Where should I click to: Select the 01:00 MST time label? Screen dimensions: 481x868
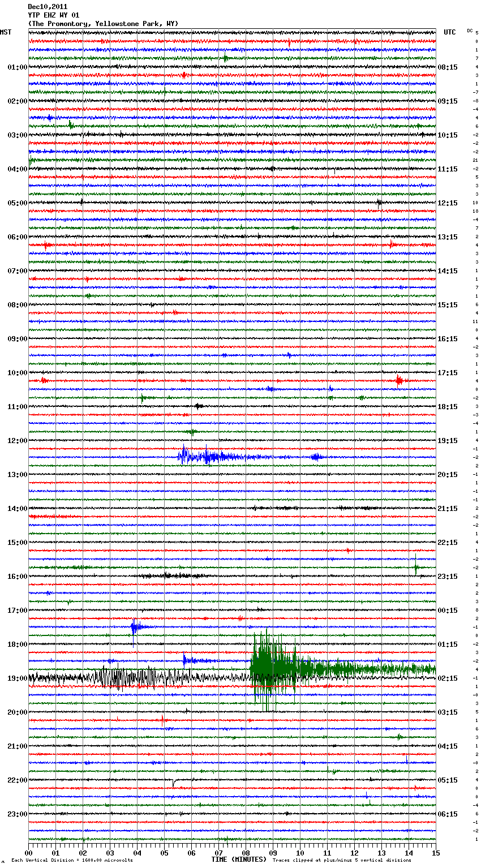[x=18, y=67]
